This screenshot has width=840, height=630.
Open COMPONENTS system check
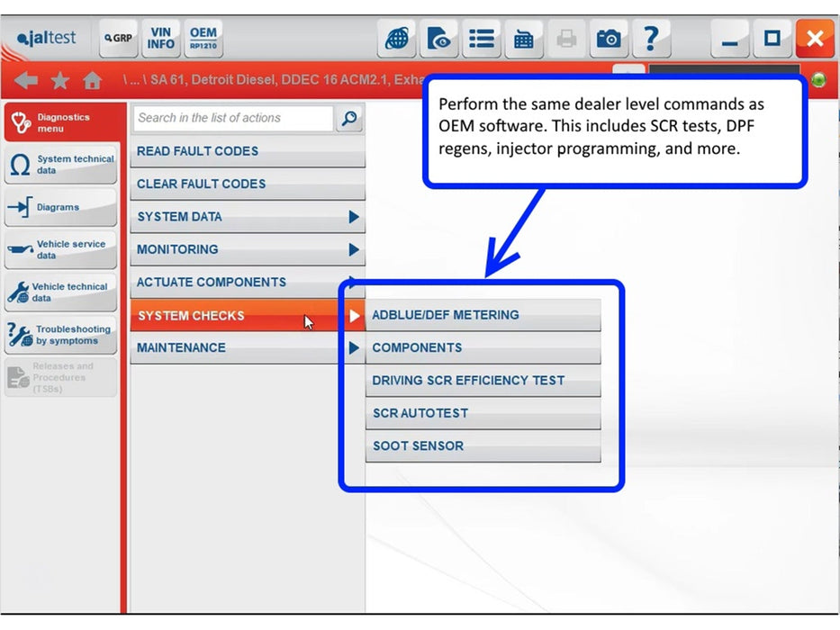[483, 347]
